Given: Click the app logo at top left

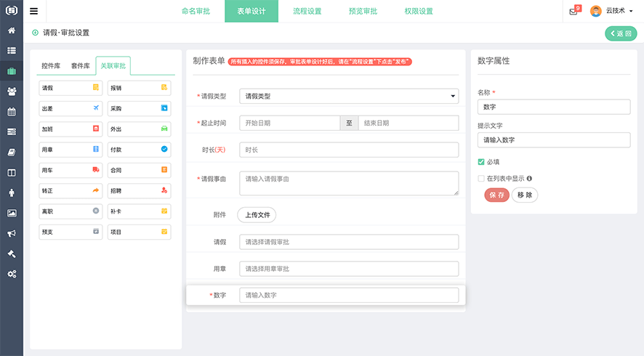Looking at the screenshot, I should coord(12,10).
